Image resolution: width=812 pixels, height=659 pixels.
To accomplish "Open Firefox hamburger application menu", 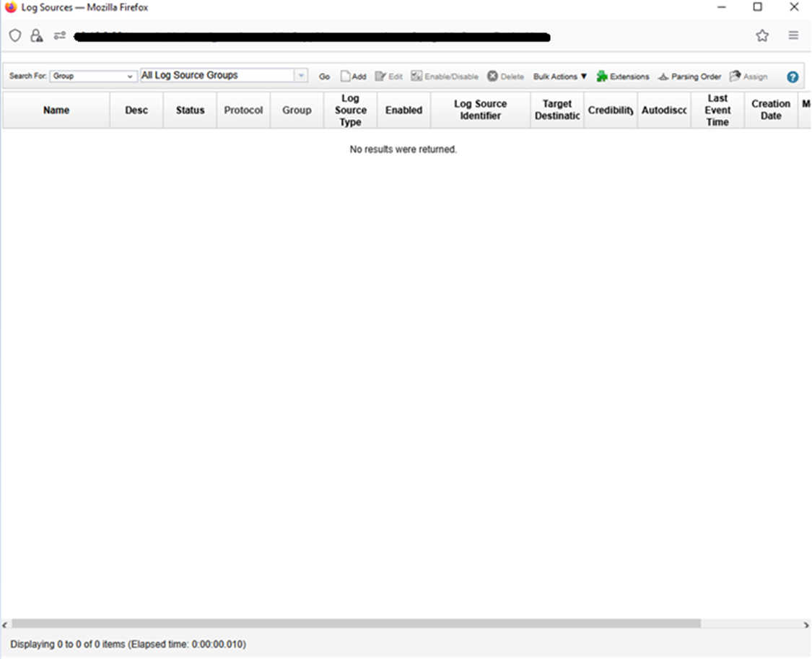I will [x=793, y=35].
